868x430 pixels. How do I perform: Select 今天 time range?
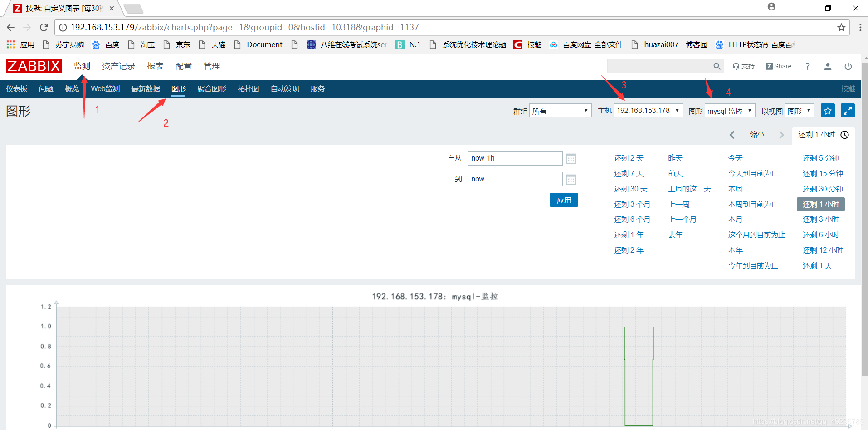(736, 158)
